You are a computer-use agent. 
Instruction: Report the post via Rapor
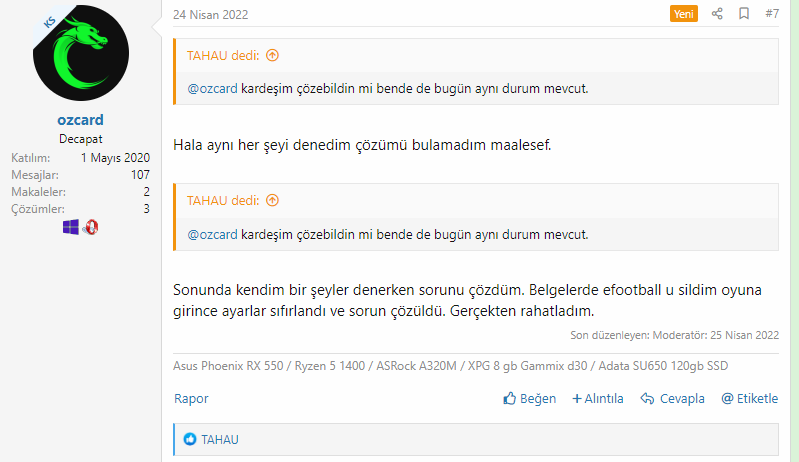point(191,398)
